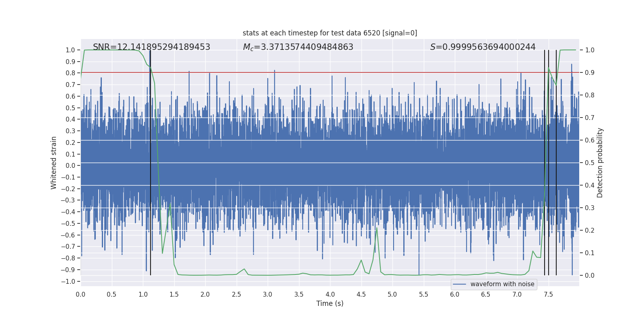Viewport: 644px width, 322px height.
Task: Click the x-axis tick label 2.0
Action: 205,295
